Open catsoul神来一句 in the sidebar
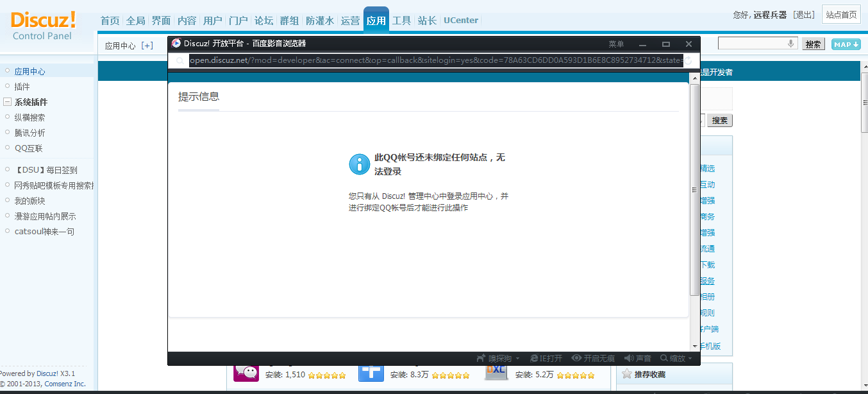The width and height of the screenshot is (868, 394). pos(45,232)
